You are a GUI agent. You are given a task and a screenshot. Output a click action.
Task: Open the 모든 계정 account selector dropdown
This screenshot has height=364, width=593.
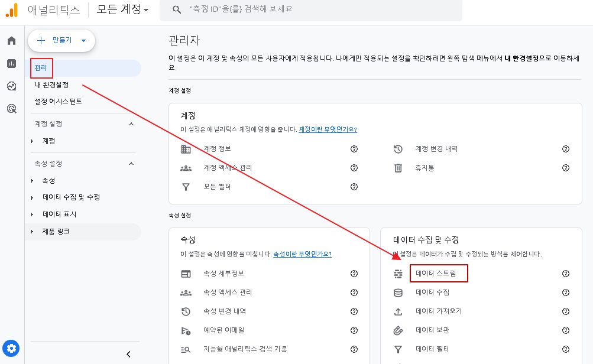click(122, 9)
